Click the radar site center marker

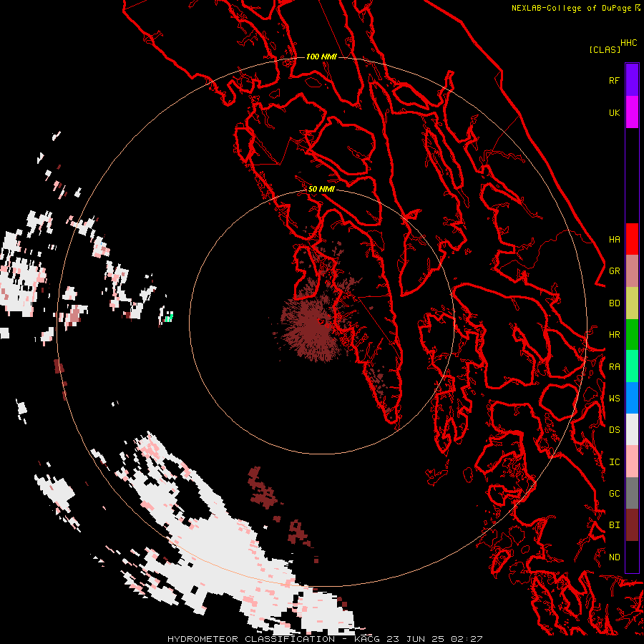[x=321, y=321]
